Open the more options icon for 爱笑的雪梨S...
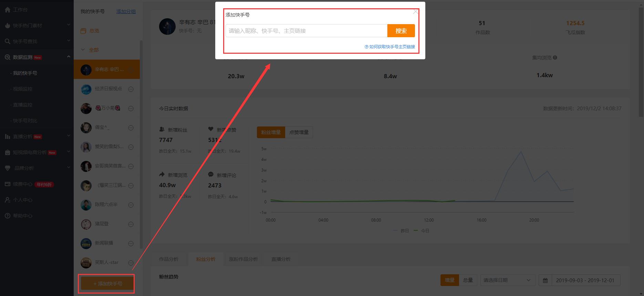 coord(131,147)
